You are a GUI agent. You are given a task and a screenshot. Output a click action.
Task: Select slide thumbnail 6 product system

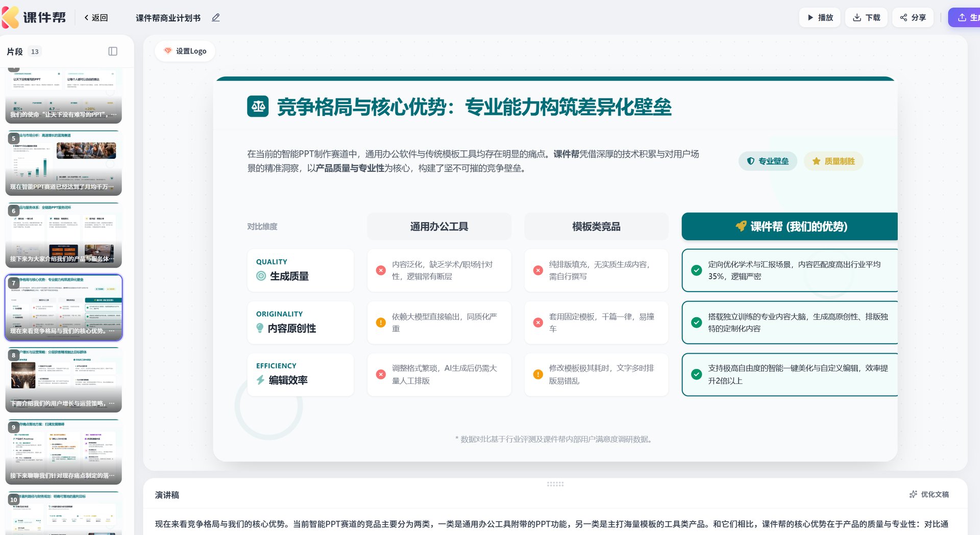pyautogui.click(x=64, y=235)
